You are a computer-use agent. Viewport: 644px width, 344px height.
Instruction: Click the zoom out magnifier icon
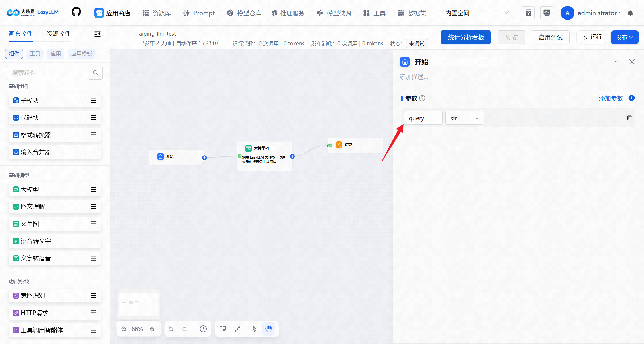(124, 329)
